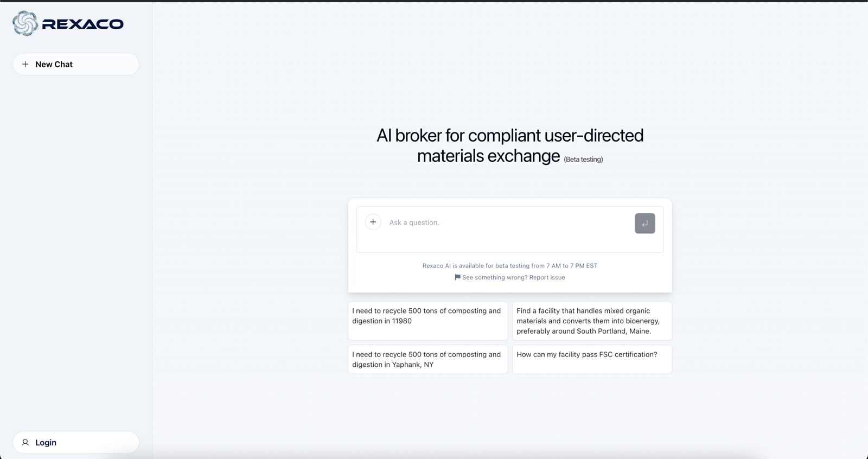Click the Rexaco swirl logo icon
868x459 pixels.
pyautogui.click(x=25, y=23)
